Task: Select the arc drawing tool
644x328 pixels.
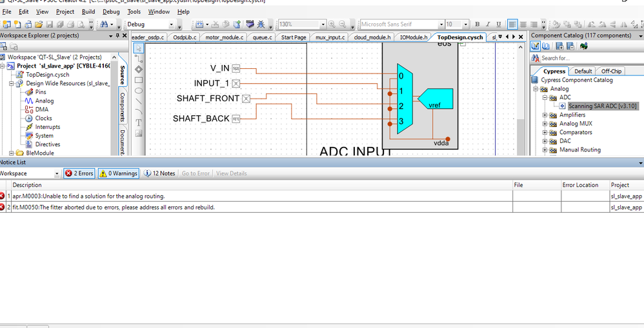Action: (139, 111)
